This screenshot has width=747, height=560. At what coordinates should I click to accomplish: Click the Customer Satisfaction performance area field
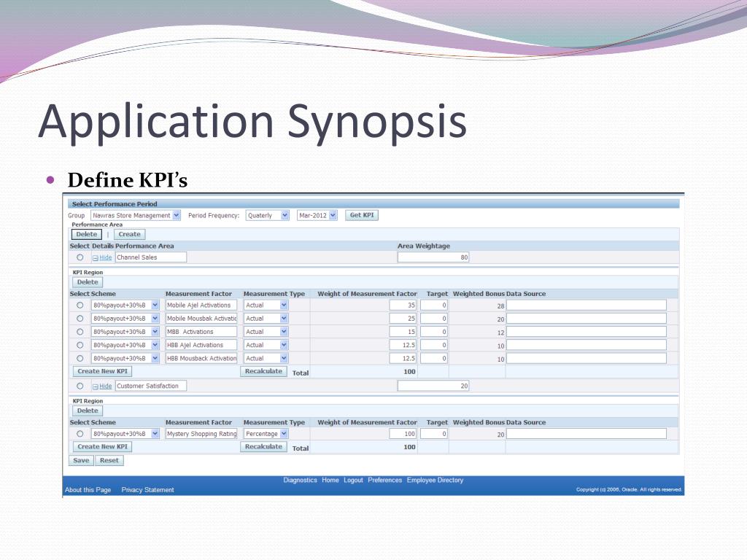(151, 386)
